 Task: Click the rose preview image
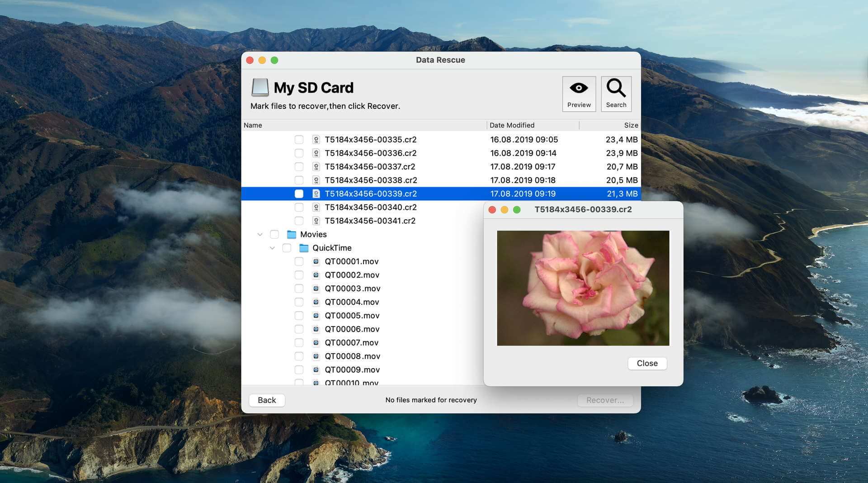[x=583, y=288]
